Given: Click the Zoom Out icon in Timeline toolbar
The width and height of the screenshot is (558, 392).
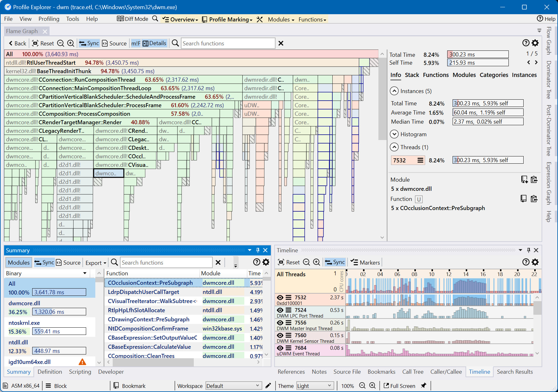Looking at the screenshot, I should pyautogui.click(x=306, y=262).
